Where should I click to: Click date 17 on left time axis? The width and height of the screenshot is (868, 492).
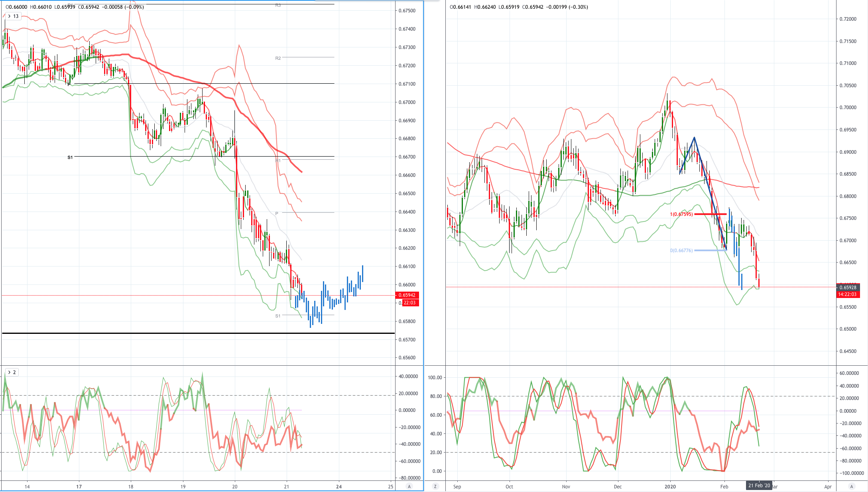pyautogui.click(x=79, y=486)
